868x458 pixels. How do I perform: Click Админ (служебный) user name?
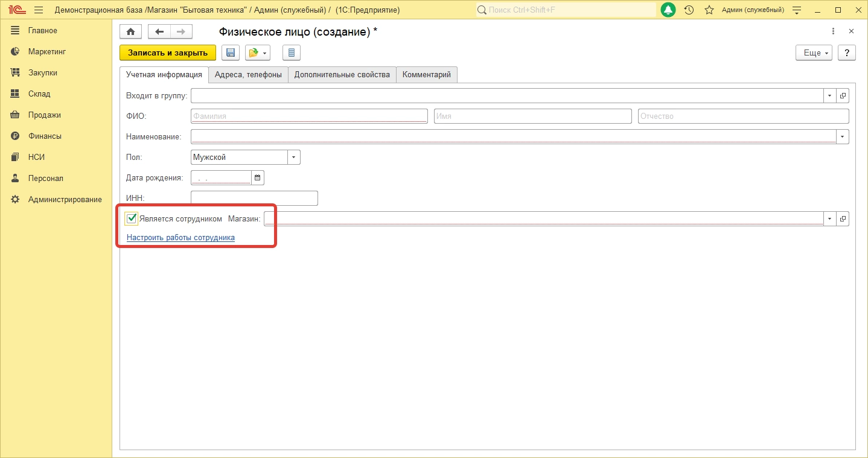(753, 10)
